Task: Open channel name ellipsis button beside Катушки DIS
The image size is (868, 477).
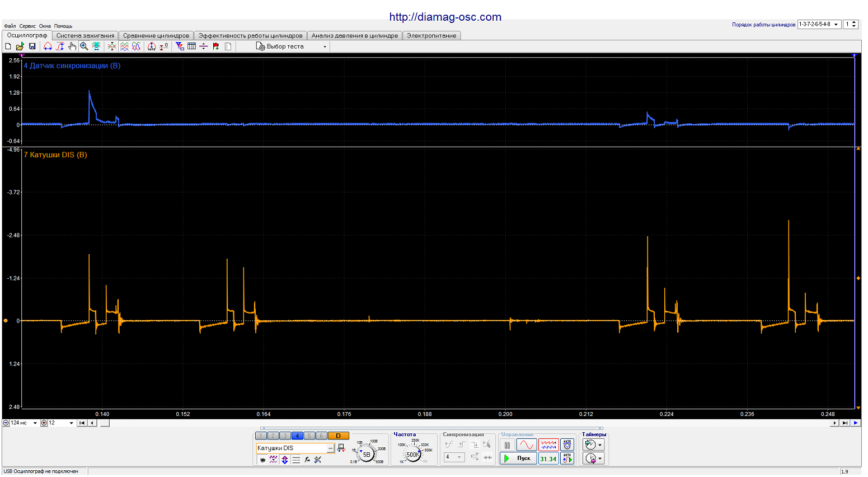Action: (330, 448)
